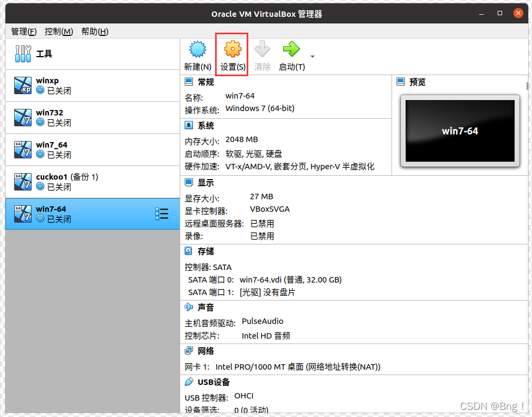532x417 pixels.
Task: Click winxp power state icon
Action: pos(40,90)
